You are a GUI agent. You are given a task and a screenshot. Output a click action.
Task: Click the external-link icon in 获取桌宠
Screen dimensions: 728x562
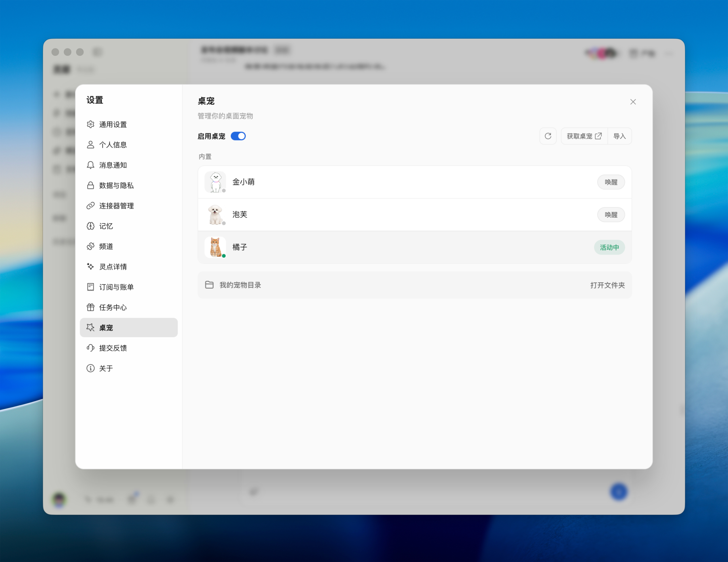598,136
